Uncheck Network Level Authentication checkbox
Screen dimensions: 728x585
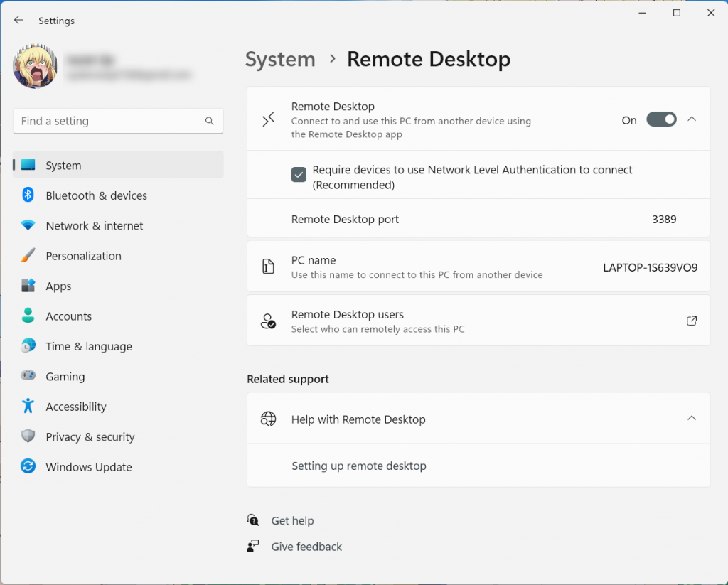click(x=299, y=175)
